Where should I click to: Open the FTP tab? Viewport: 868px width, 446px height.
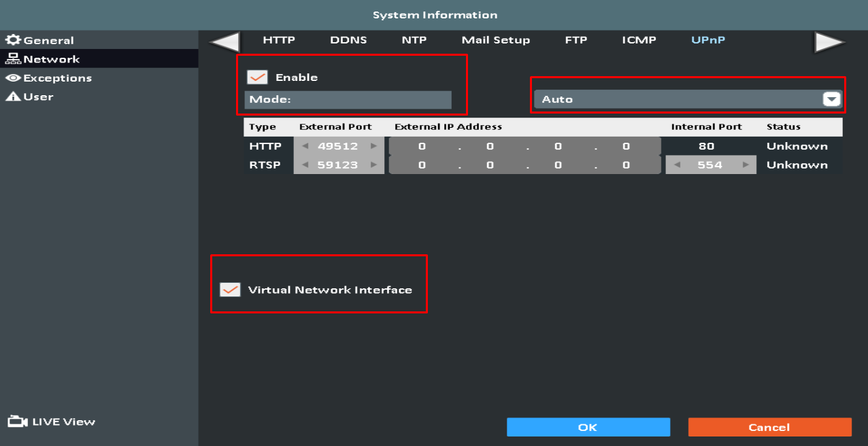(x=575, y=40)
